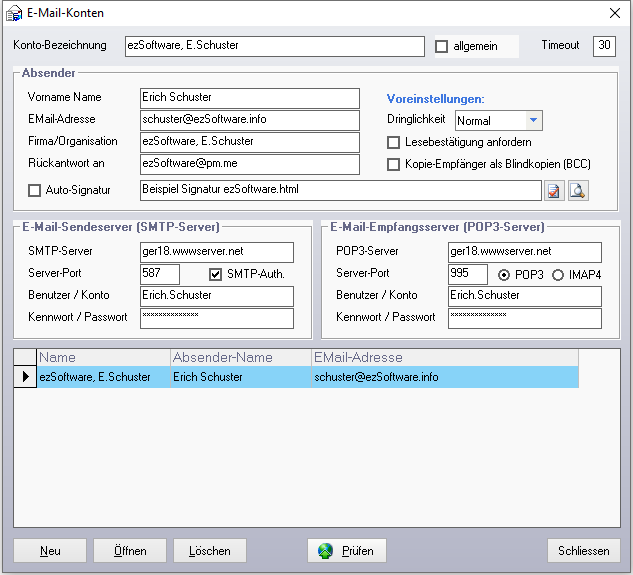Check the Auto-Signatur option
The width and height of the screenshot is (633, 575).
35,189
